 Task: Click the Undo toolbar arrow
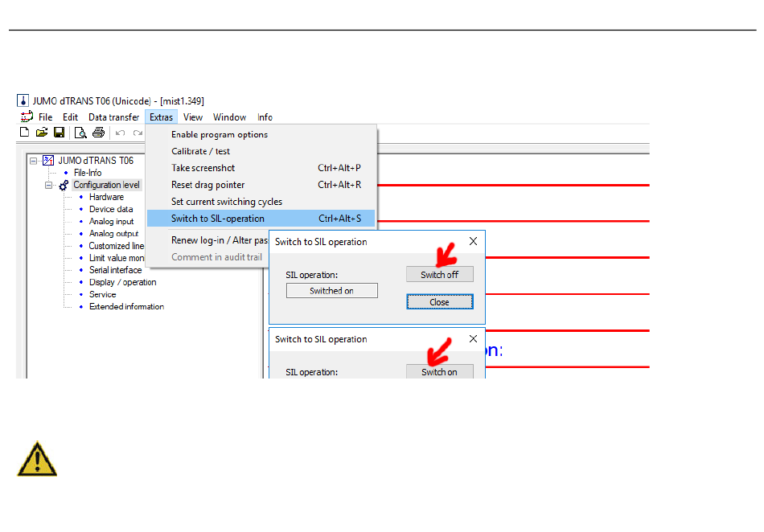(121, 133)
